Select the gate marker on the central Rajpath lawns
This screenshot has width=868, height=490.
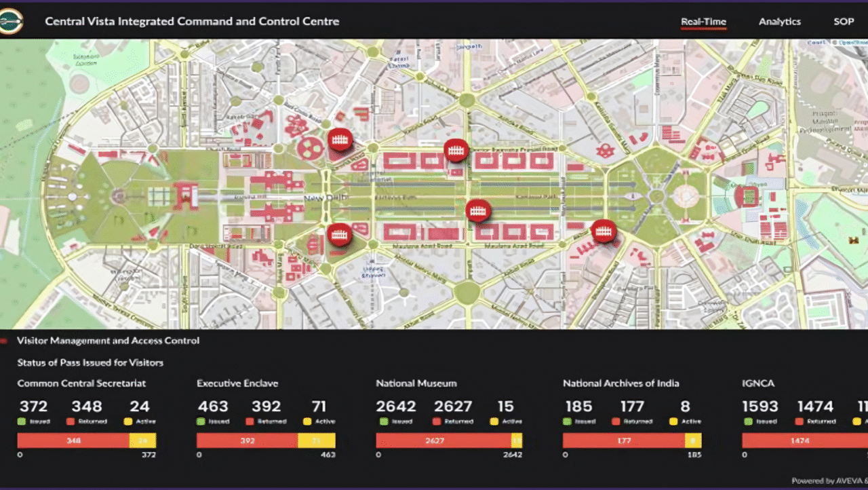[x=478, y=210]
